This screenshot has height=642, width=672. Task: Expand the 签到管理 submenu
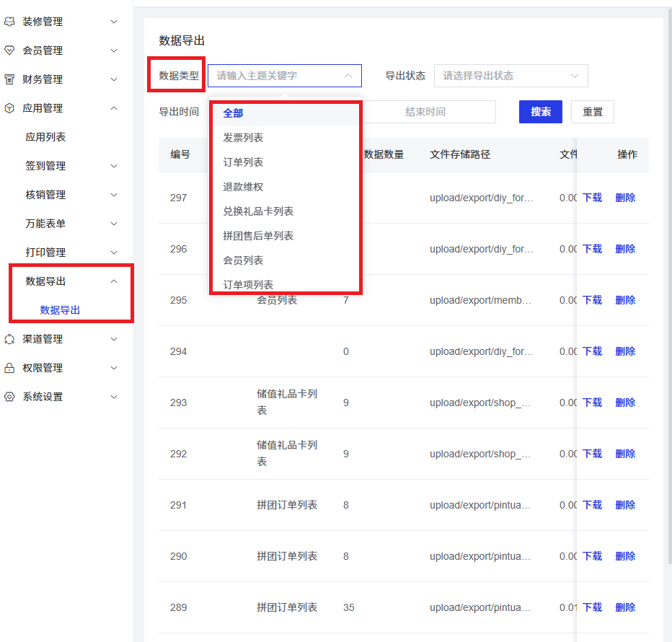click(113, 166)
